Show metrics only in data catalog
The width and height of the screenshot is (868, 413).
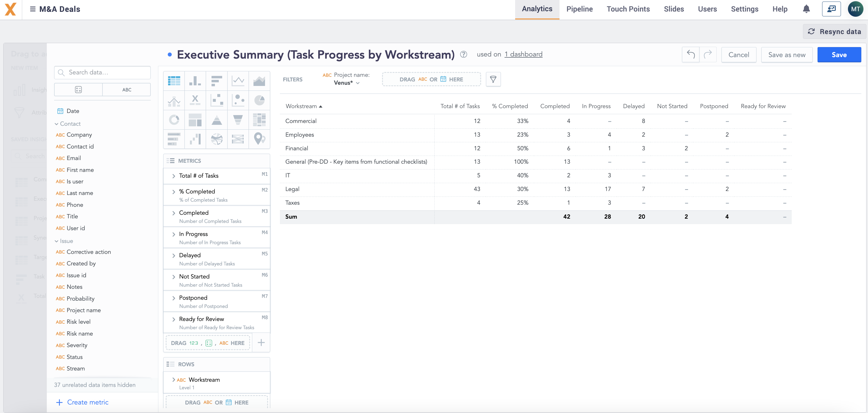click(x=78, y=90)
